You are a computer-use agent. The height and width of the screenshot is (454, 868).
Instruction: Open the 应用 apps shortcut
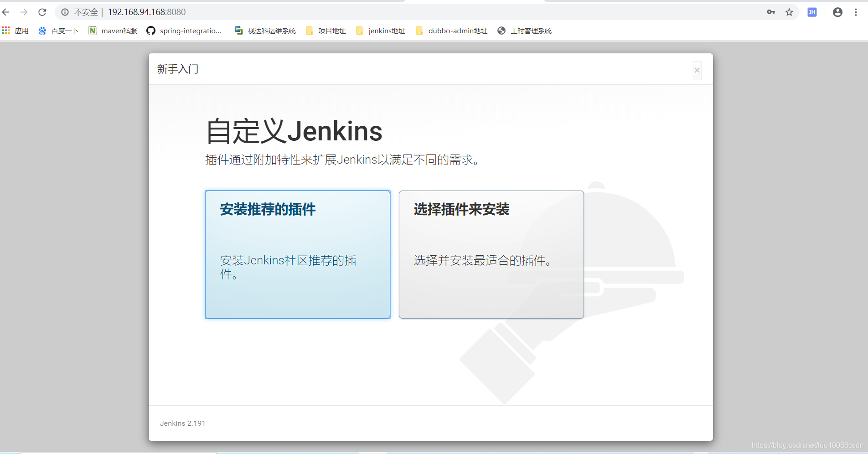click(x=15, y=31)
